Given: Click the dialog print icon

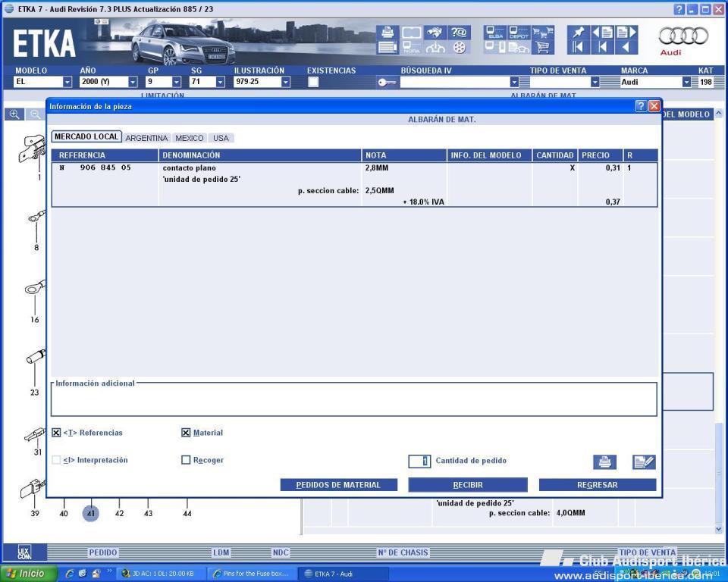Looking at the screenshot, I should [x=604, y=462].
